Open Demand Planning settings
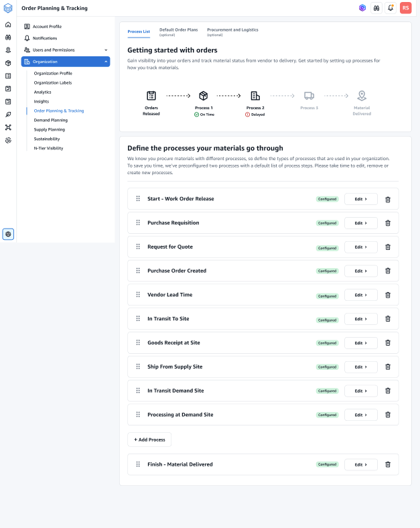Viewport: 420px width, 528px height. (51, 120)
